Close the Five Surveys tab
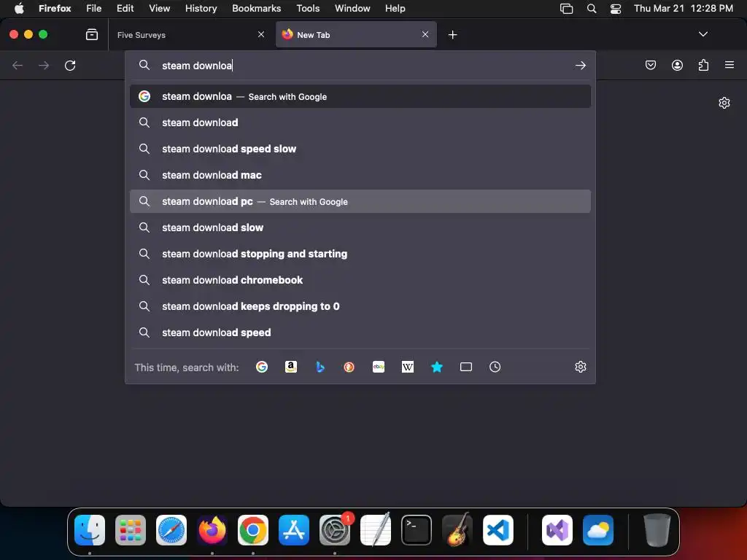The width and height of the screenshot is (747, 560). click(x=261, y=34)
